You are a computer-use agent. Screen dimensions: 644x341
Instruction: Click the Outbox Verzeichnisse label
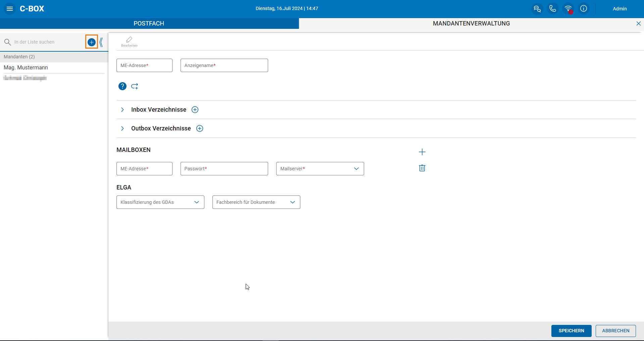pyautogui.click(x=161, y=128)
